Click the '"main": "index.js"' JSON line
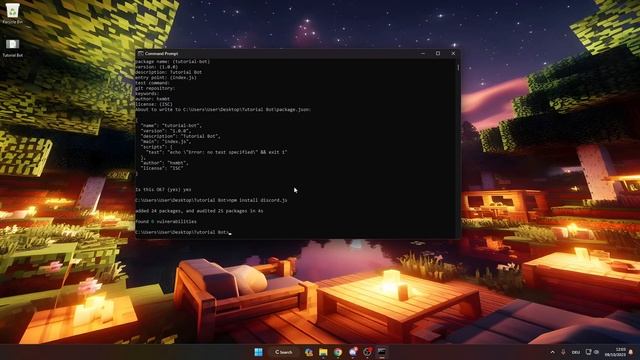 (x=166, y=142)
